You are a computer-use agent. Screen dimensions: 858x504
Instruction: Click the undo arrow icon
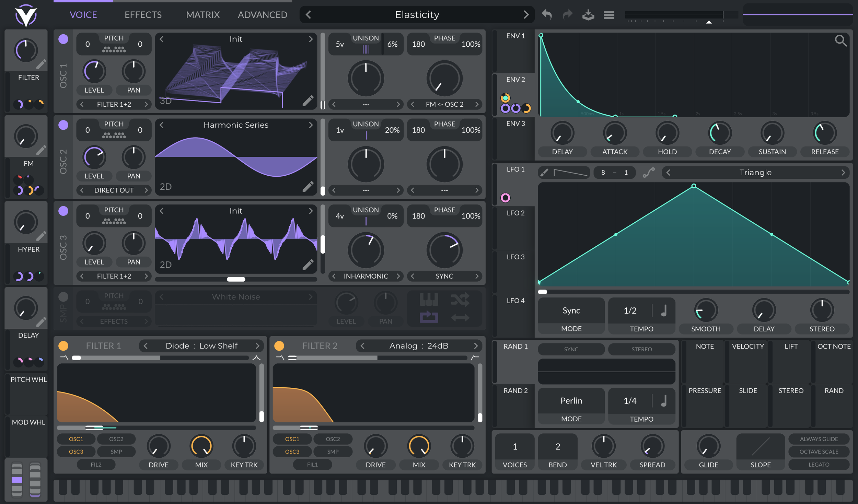pos(547,15)
